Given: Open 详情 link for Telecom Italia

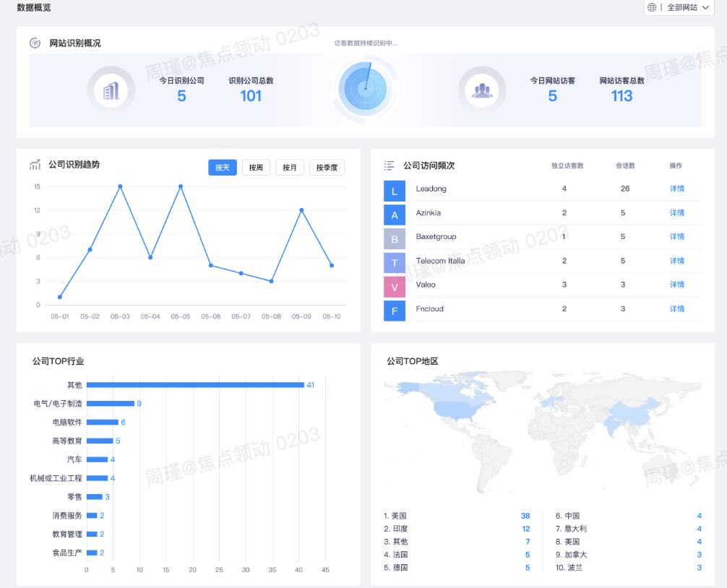Looking at the screenshot, I should coord(676,261).
